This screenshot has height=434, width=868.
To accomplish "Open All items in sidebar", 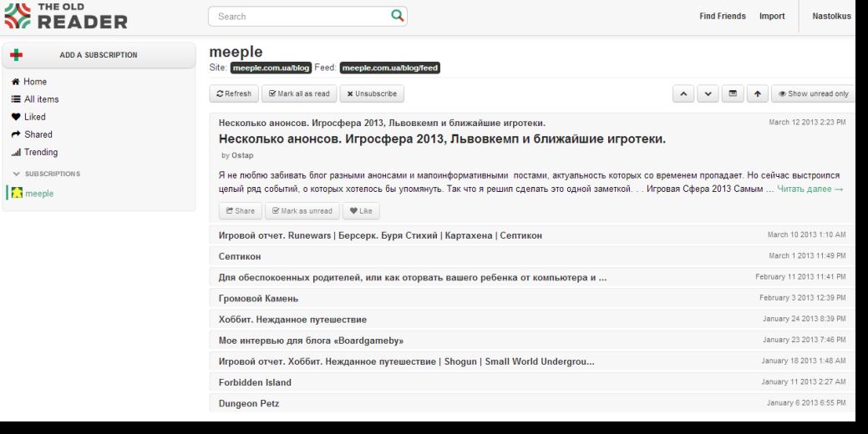I will (x=42, y=99).
